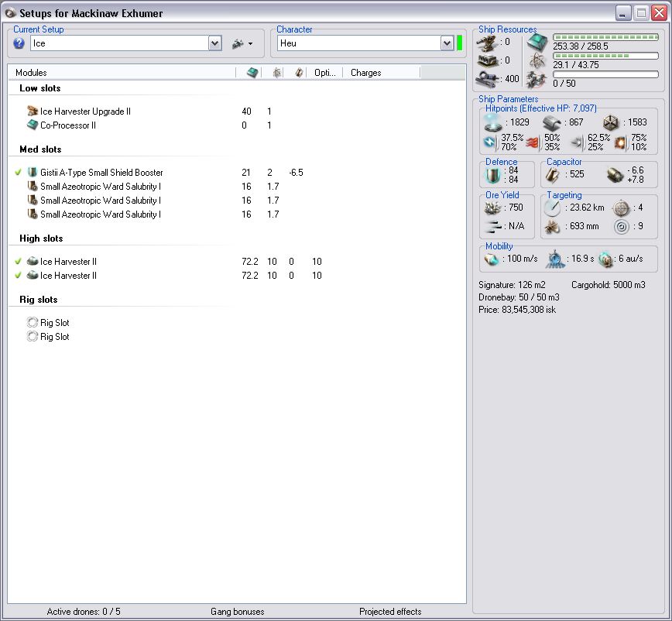Image resolution: width=672 pixels, height=621 pixels.
Task: Click the sensor strength icon
Action: (x=622, y=226)
